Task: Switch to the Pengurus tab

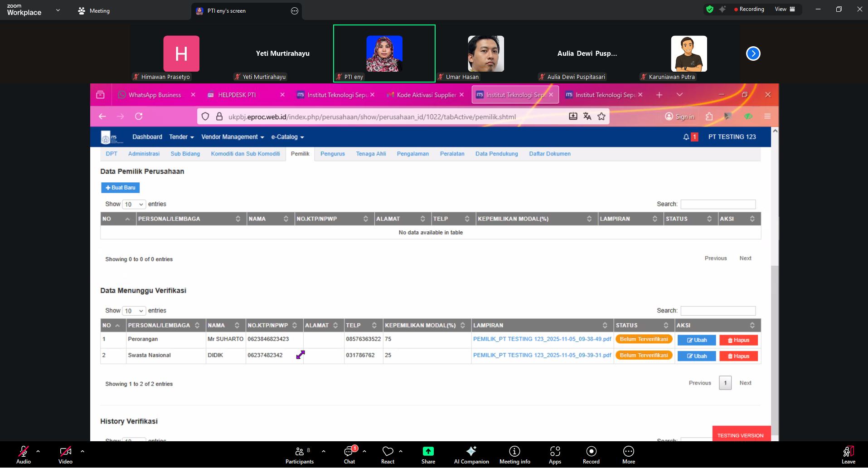Action: 332,154
